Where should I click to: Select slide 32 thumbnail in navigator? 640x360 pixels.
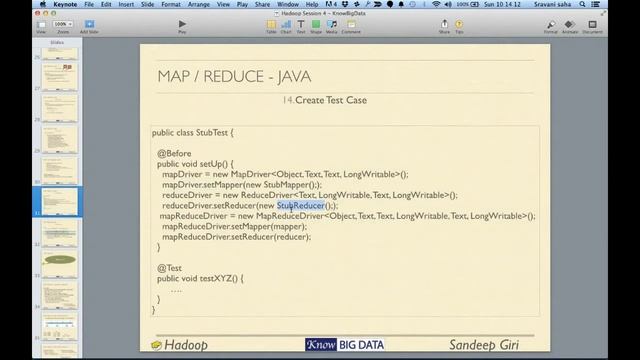[x=60, y=233]
